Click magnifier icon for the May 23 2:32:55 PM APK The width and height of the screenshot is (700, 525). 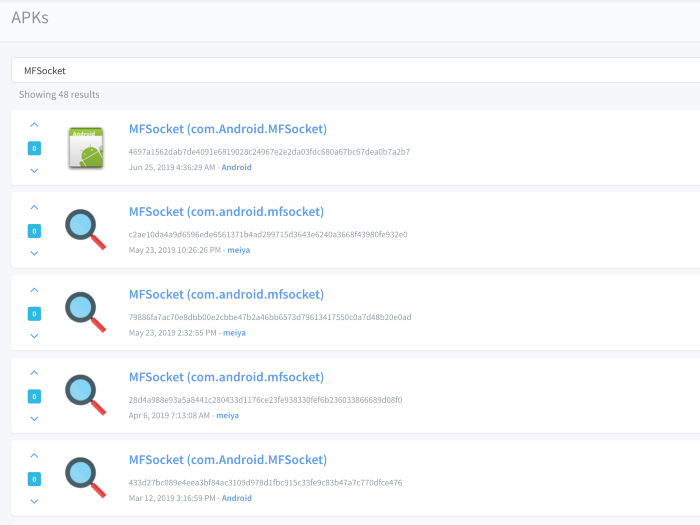click(x=85, y=312)
